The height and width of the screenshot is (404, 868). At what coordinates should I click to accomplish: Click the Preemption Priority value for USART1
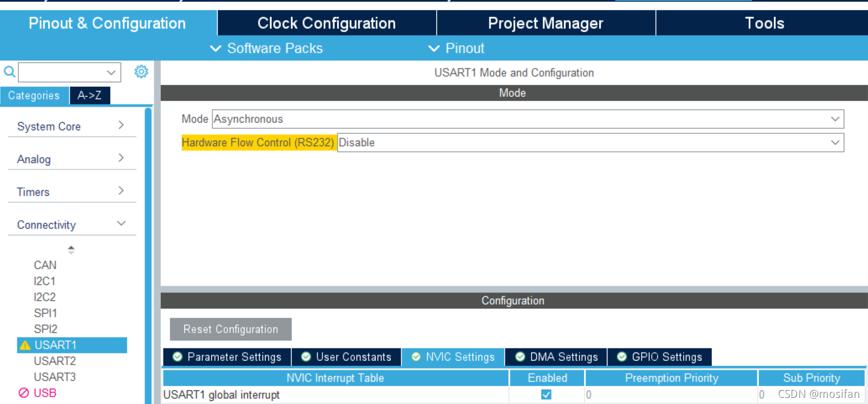point(671,394)
